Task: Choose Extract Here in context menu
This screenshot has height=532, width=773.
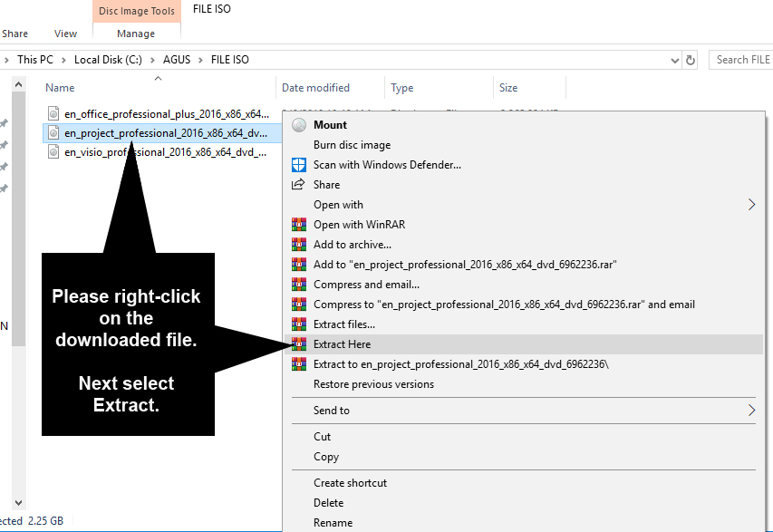Action: pyautogui.click(x=524, y=344)
